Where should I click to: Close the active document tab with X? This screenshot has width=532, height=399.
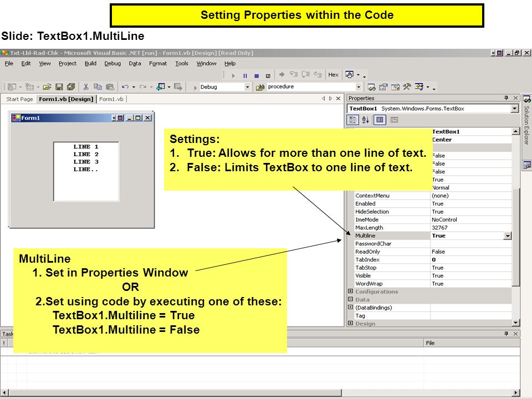[338, 99]
